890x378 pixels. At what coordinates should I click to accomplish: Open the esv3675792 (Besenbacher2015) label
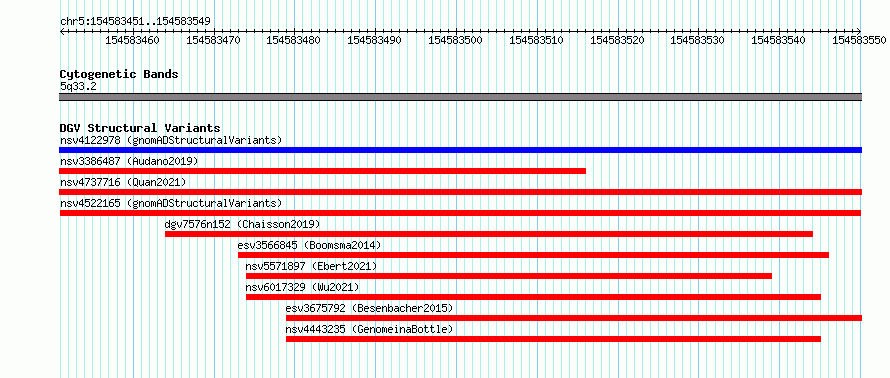pos(370,308)
